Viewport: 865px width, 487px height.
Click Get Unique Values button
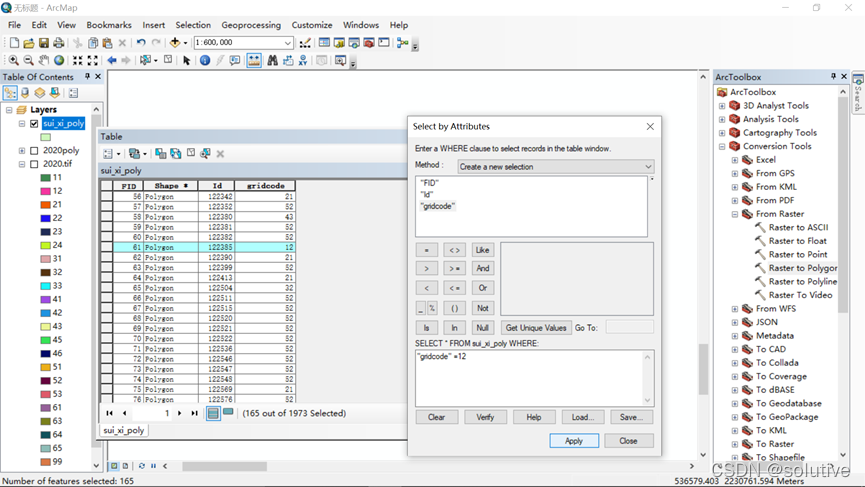pyautogui.click(x=536, y=328)
